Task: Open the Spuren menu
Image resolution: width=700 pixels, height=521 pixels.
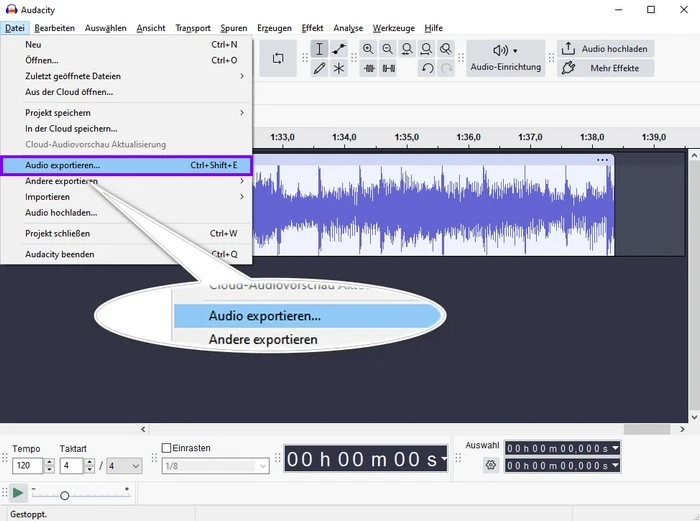Action: pyautogui.click(x=233, y=28)
